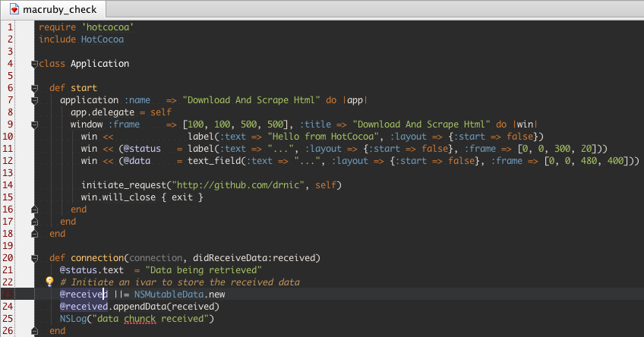Click the end fold marker on line 18
The height and width of the screenshot is (337, 644).
coord(34,234)
